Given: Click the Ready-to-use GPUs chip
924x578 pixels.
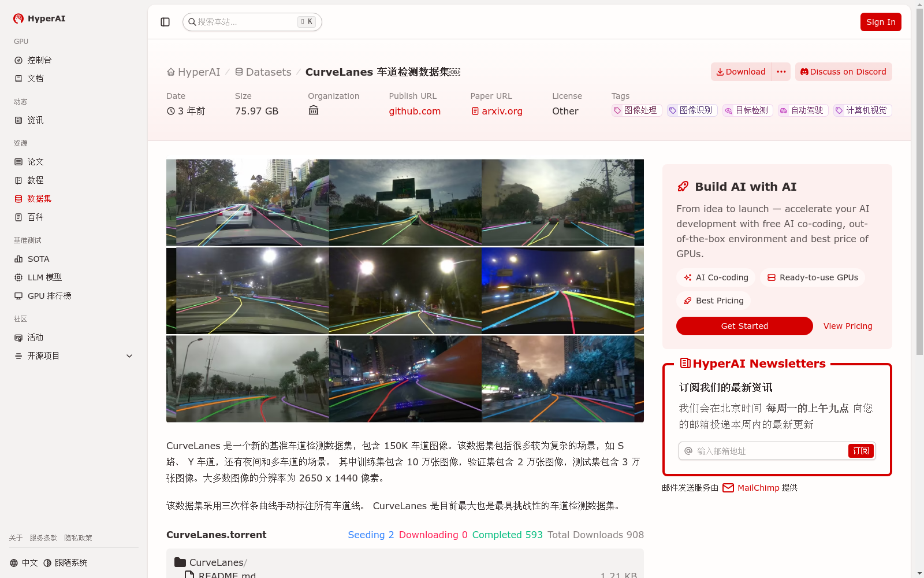Looking at the screenshot, I should [813, 277].
